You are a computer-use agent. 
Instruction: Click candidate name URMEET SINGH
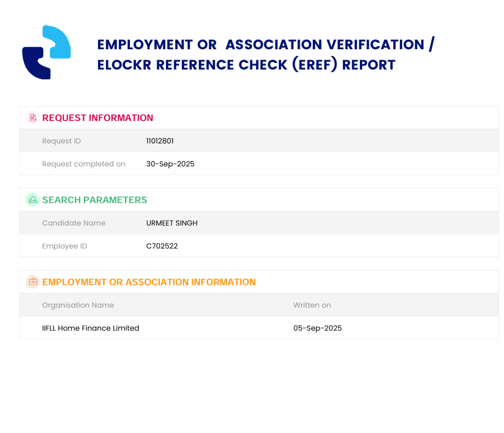coord(171,223)
